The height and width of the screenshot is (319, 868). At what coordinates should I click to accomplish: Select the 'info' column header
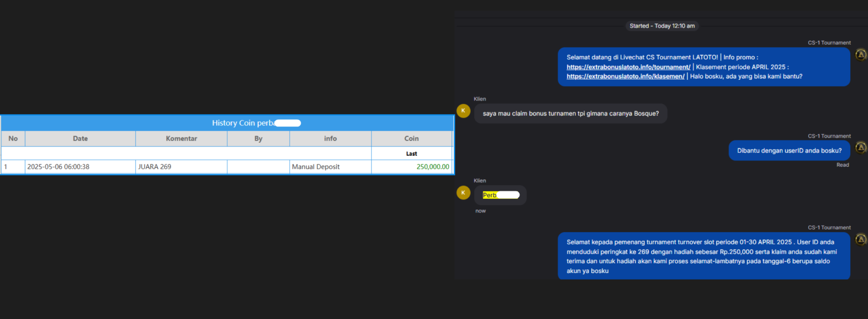click(x=331, y=138)
